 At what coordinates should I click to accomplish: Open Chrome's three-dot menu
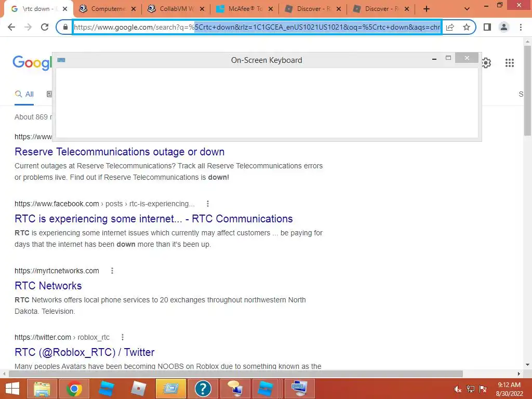tap(521, 27)
